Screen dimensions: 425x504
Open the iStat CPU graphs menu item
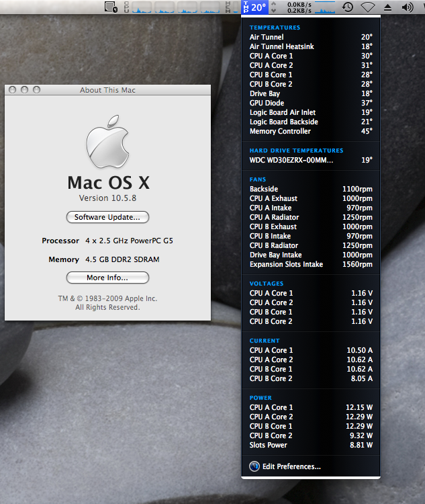coord(172,7)
